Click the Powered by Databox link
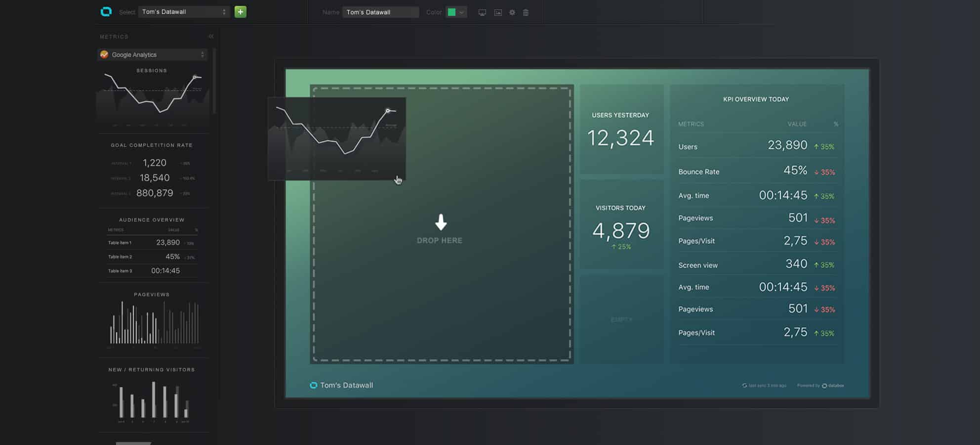Screen dimensions: 980x445 click(x=820, y=386)
